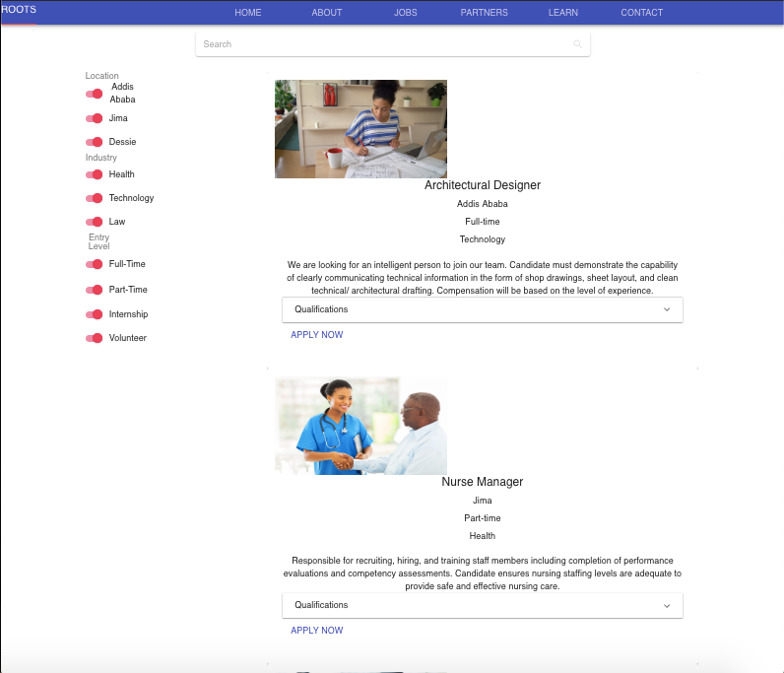Focus the Search input field
The width and height of the screenshot is (784, 673).
pos(393,44)
